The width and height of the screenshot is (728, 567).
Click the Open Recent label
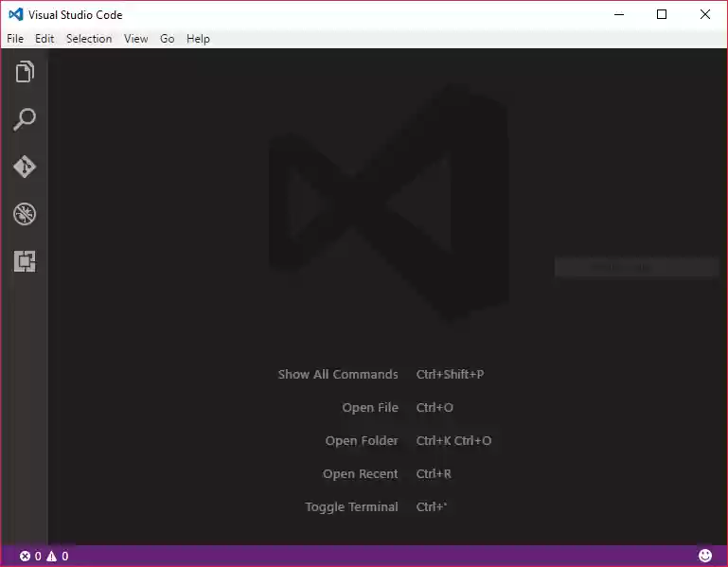[x=361, y=474]
